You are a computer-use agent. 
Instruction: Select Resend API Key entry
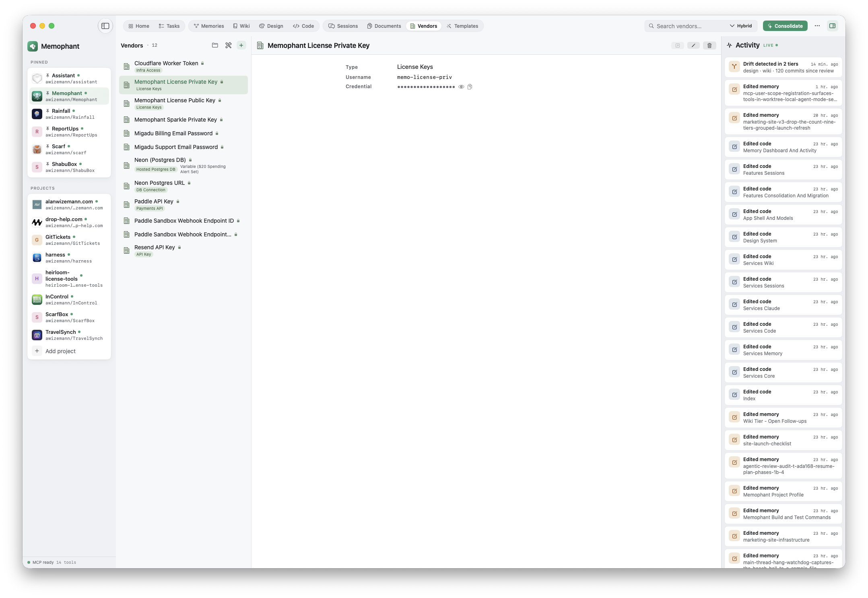click(183, 250)
